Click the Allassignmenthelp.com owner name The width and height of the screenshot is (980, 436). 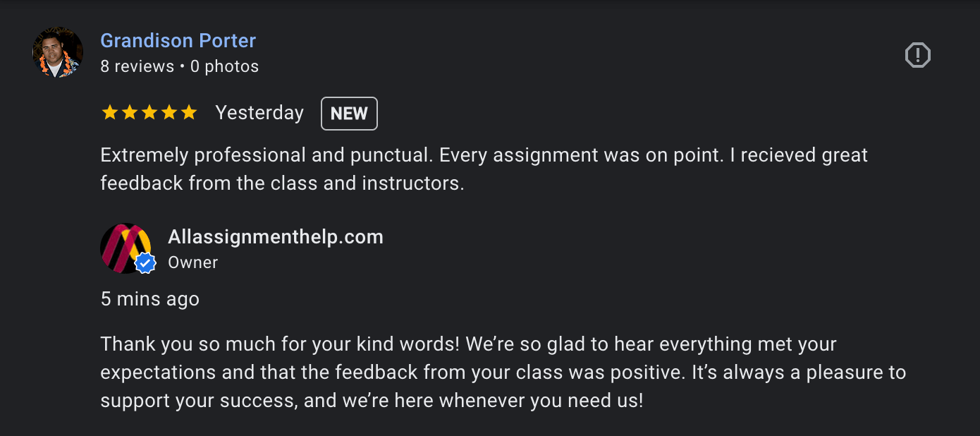(x=275, y=237)
